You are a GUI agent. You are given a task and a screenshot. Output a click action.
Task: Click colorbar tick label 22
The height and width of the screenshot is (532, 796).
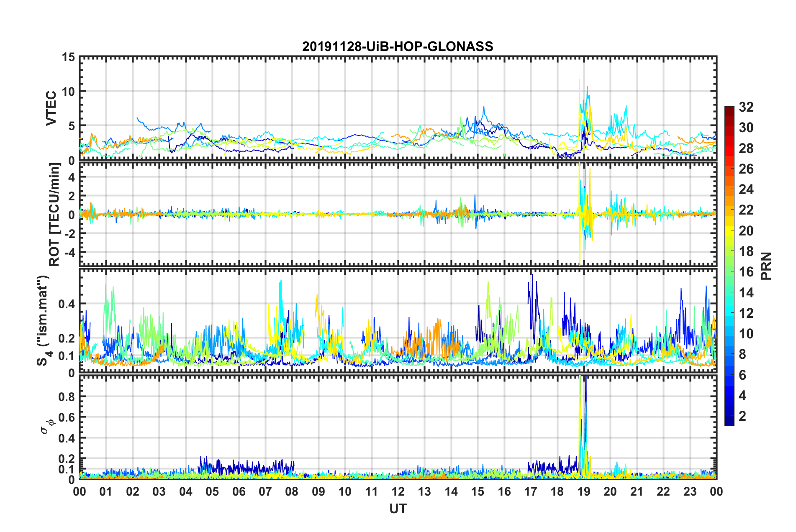tap(746, 210)
